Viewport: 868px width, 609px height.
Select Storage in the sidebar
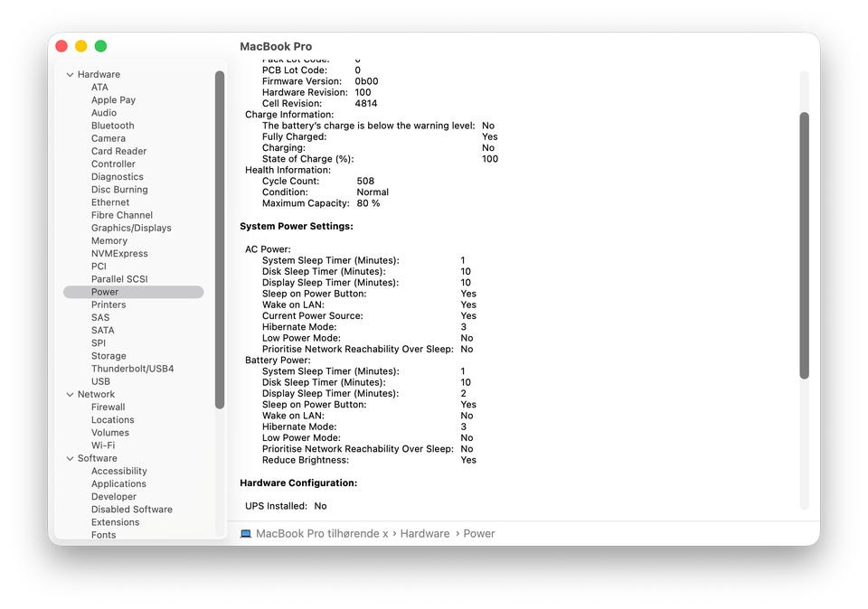pos(108,356)
